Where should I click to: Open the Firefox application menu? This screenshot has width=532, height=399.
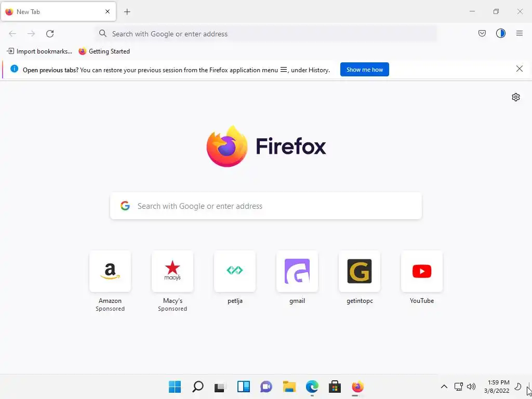pos(520,33)
